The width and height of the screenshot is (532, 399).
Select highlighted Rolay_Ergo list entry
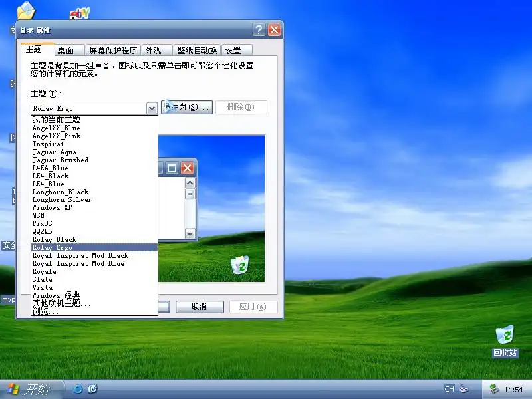tap(94, 247)
